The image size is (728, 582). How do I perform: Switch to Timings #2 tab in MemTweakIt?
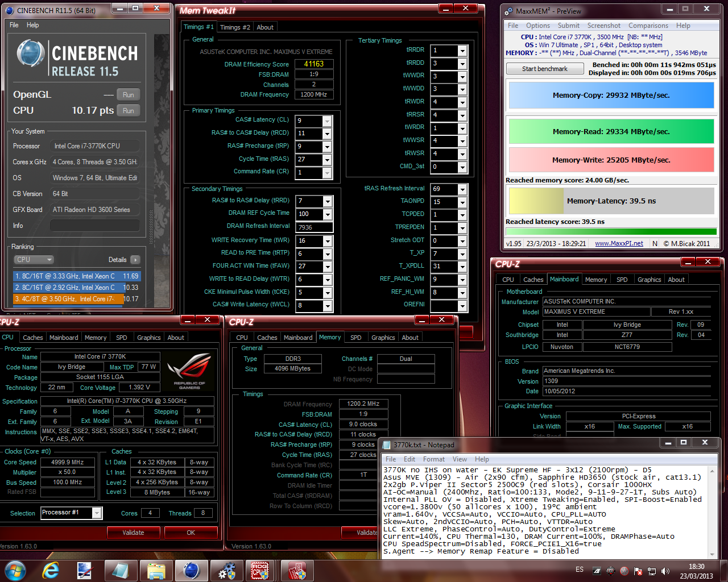coord(235,27)
